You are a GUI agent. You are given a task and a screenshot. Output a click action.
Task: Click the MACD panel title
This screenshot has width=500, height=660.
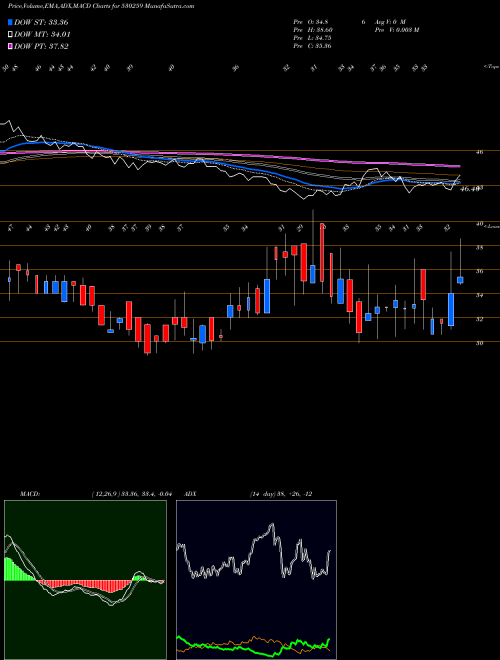(29, 494)
